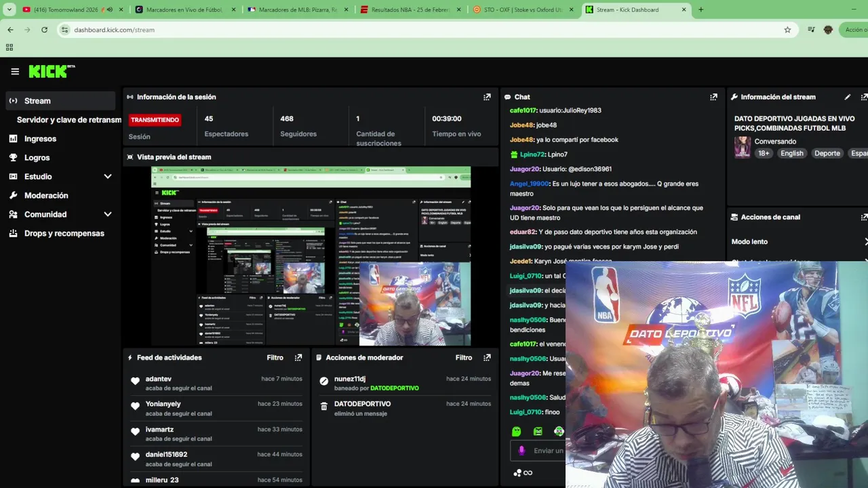
Task: Pop out Acciones de moderador panel
Action: (487, 358)
